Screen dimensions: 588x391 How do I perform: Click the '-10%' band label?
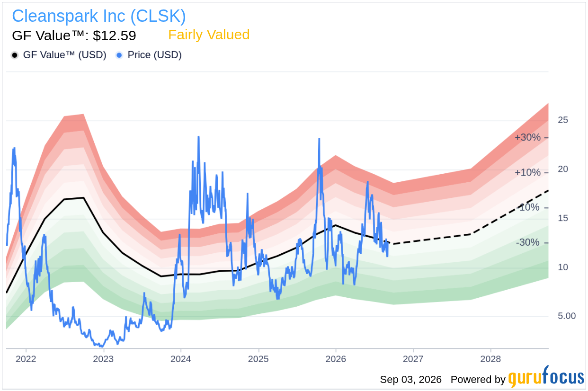pos(529,208)
